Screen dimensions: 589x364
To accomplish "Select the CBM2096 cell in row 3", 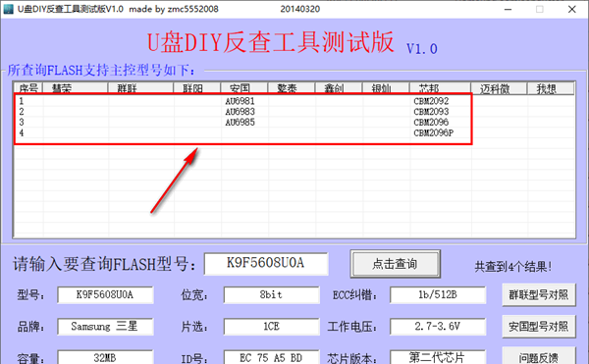I will click(431, 122).
